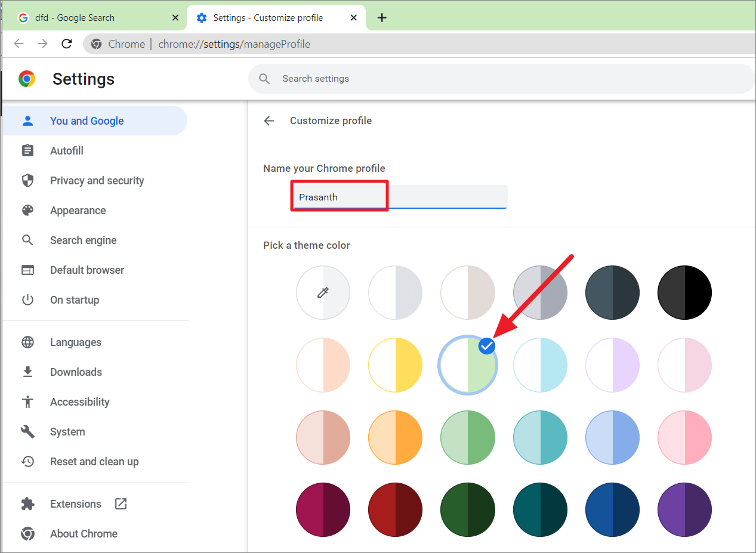The width and height of the screenshot is (756, 553).
Task: Click the globe icon for Languages
Action: (x=27, y=342)
